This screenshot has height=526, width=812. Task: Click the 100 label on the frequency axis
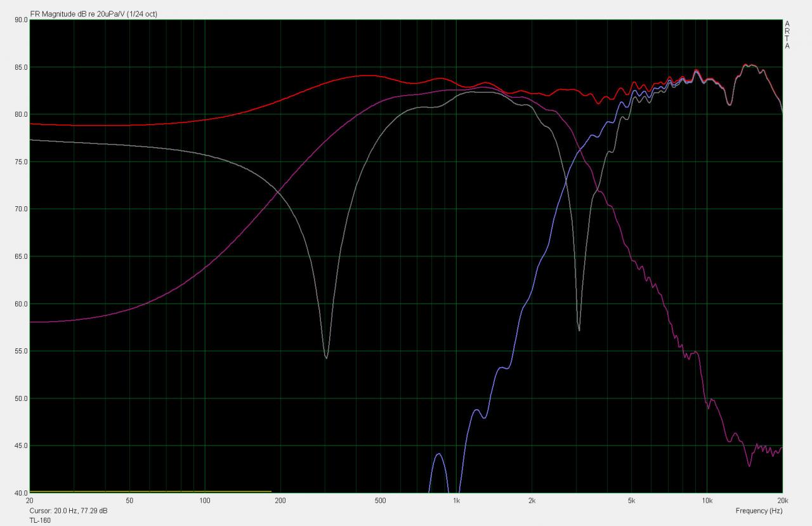(x=205, y=501)
